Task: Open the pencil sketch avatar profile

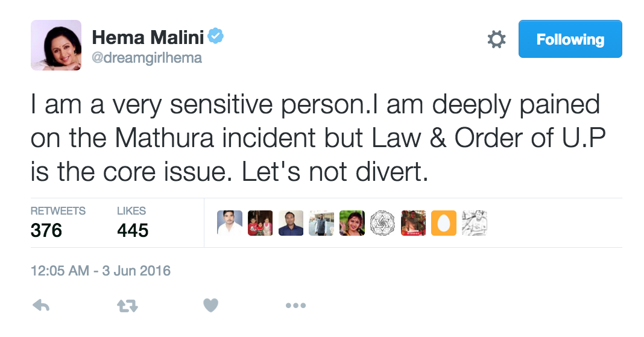Action: coord(474,223)
